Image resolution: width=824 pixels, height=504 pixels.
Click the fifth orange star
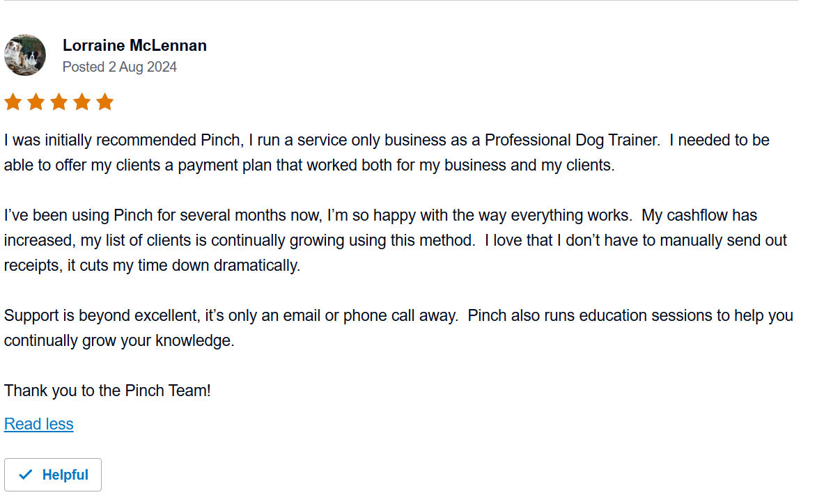coord(105,102)
